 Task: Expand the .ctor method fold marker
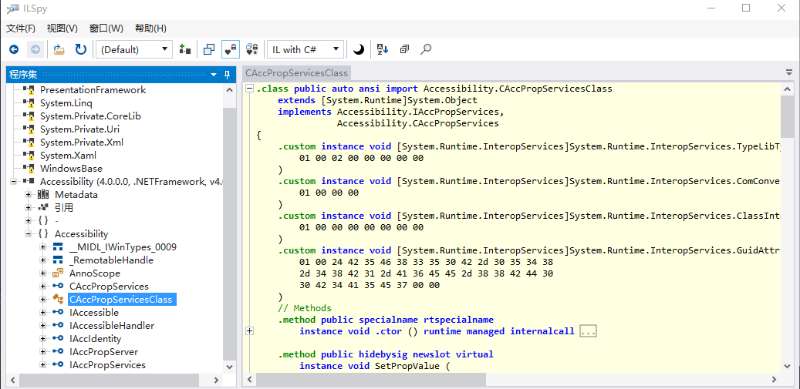[249, 331]
